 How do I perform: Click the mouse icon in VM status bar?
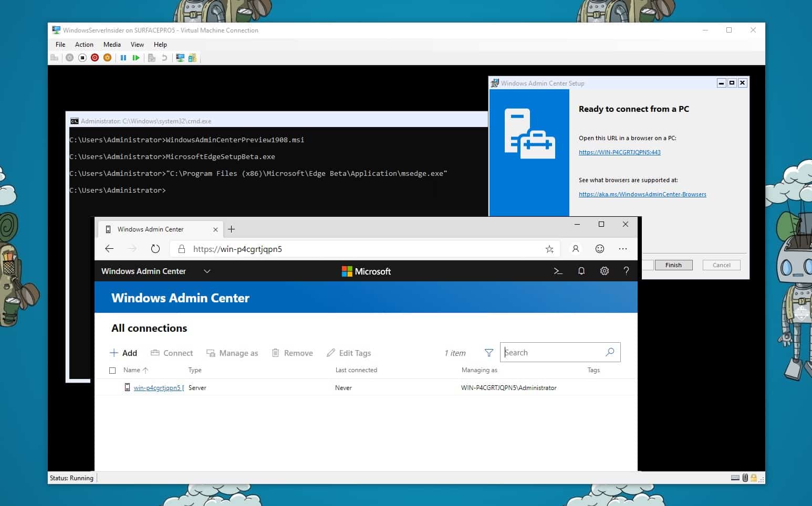tap(745, 478)
